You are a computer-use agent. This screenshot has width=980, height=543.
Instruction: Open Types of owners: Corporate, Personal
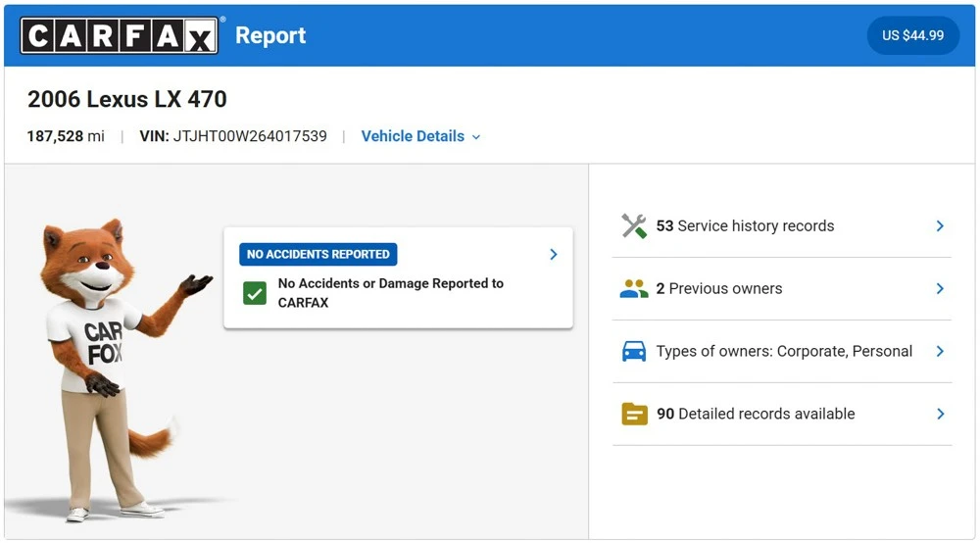[x=781, y=351]
